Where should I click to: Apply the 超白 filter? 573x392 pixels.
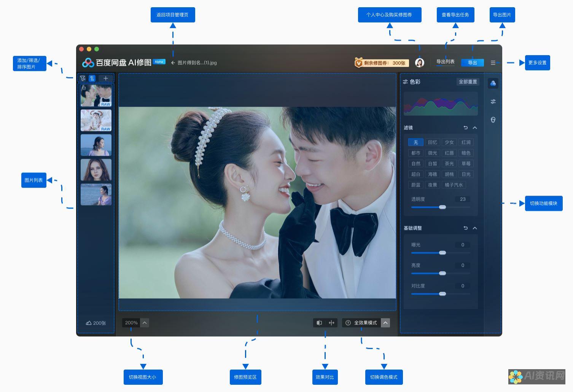(416, 174)
